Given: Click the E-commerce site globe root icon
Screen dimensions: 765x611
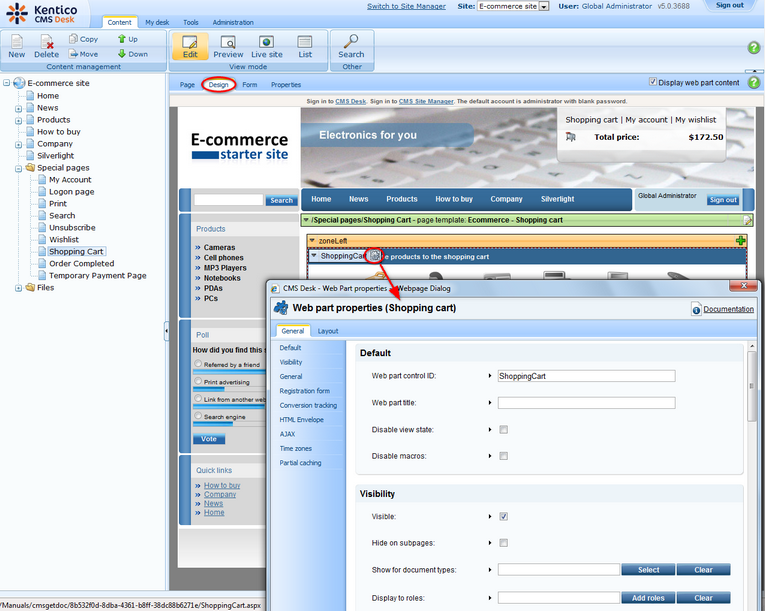Looking at the screenshot, I should tap(19, 83).
